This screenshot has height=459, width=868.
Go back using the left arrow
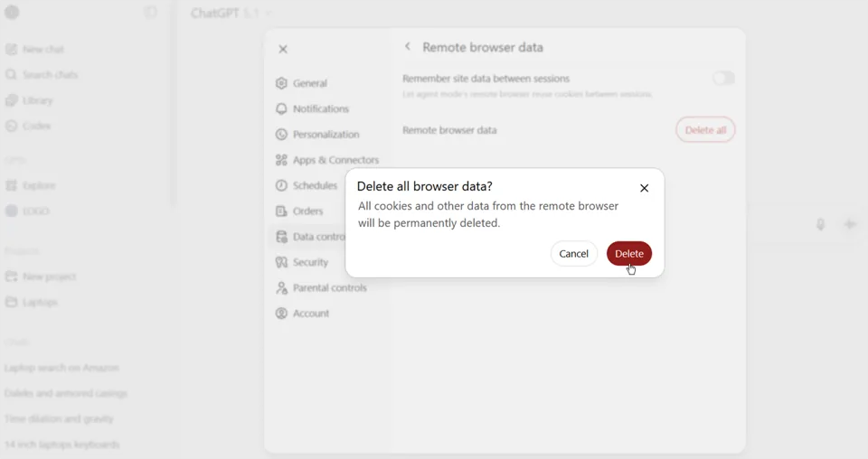[x=408, y=47]
